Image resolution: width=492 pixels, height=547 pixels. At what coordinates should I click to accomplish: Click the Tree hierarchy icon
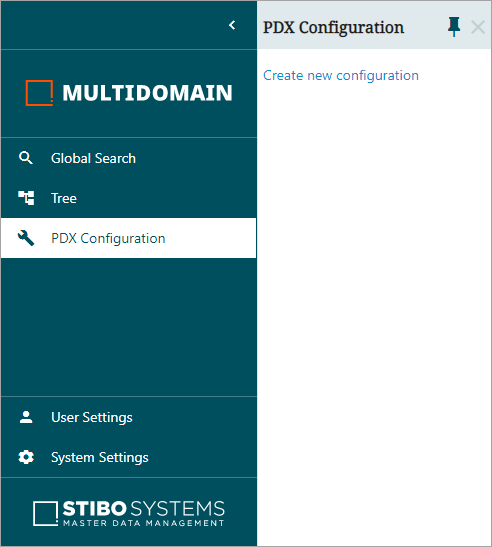pos(26,198)
